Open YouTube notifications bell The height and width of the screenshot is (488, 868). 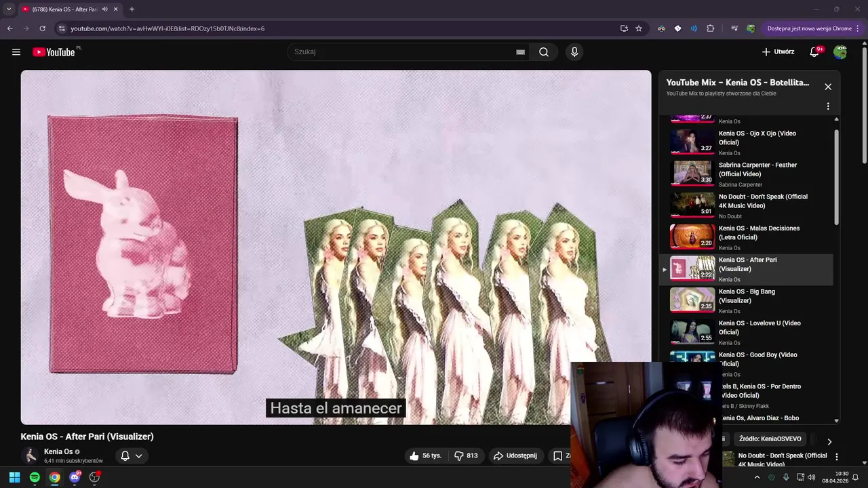point(815,52)
